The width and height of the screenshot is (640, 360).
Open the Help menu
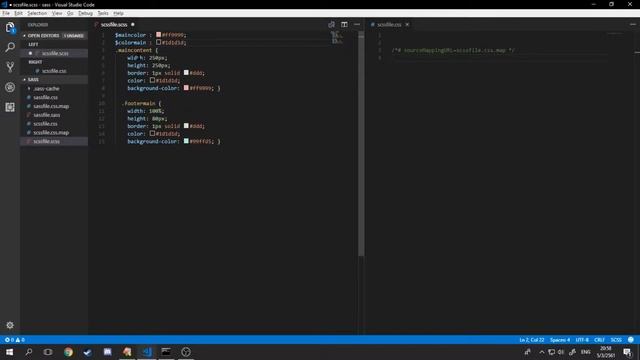coord(118,13)
